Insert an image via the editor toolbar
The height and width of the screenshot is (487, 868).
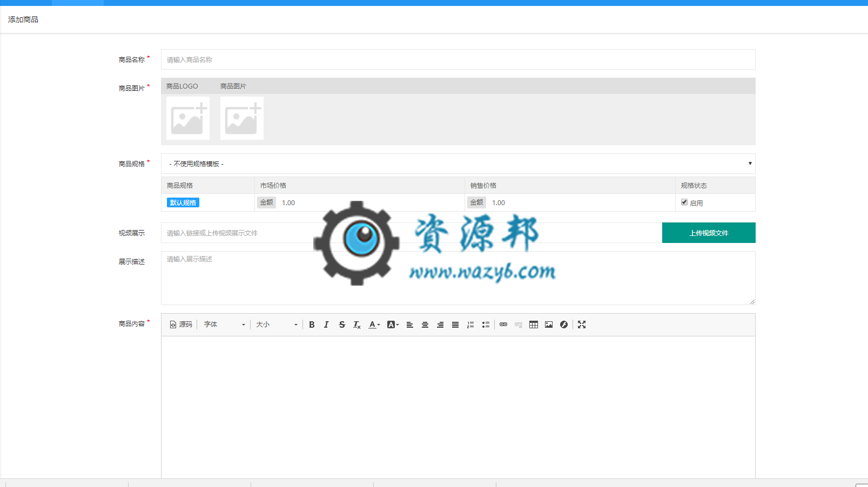coord(549,324)
